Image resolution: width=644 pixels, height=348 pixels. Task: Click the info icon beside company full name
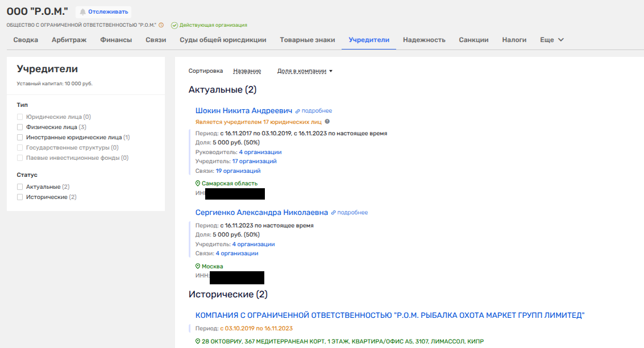tap(161, 25)
